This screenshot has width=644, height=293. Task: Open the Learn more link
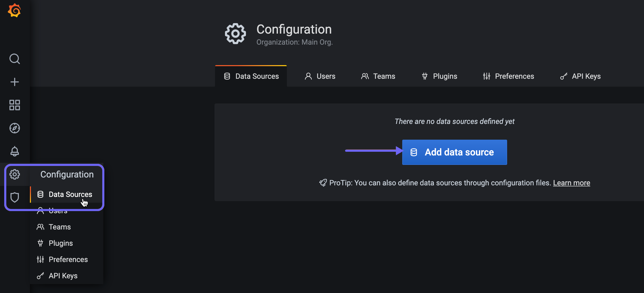coord(572,182)
